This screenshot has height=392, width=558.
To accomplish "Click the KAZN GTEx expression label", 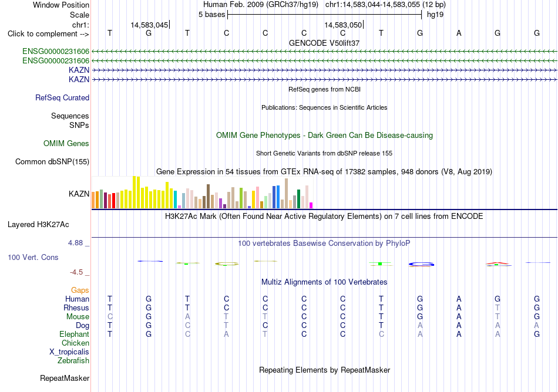I will (79, 194).
